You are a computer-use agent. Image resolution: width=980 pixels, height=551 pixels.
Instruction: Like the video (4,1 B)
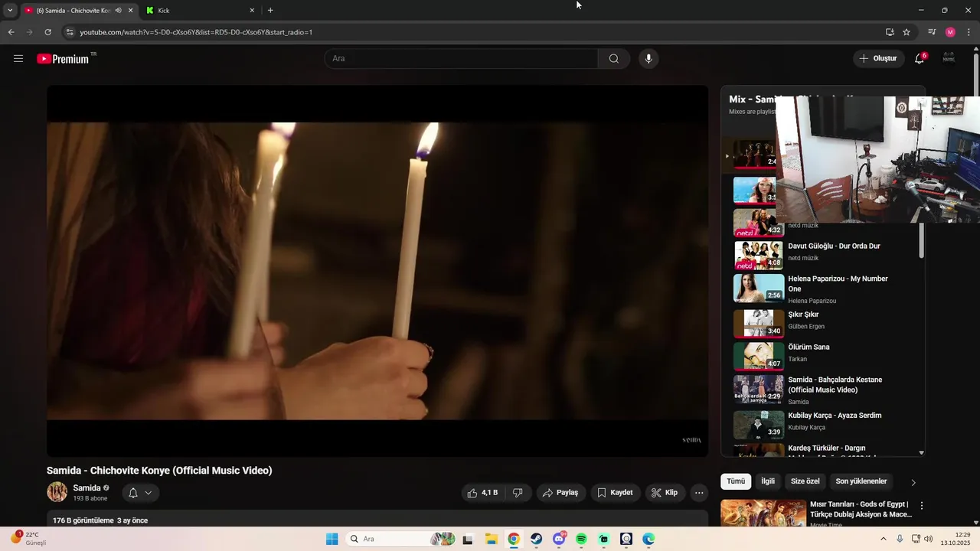click(x=482, y=493)
